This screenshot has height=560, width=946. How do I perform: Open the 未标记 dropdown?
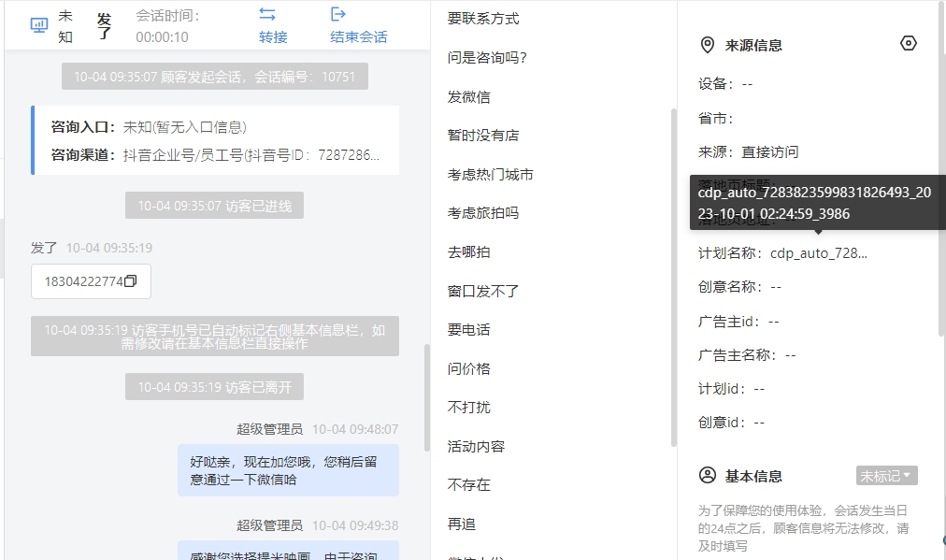point(886,476)
